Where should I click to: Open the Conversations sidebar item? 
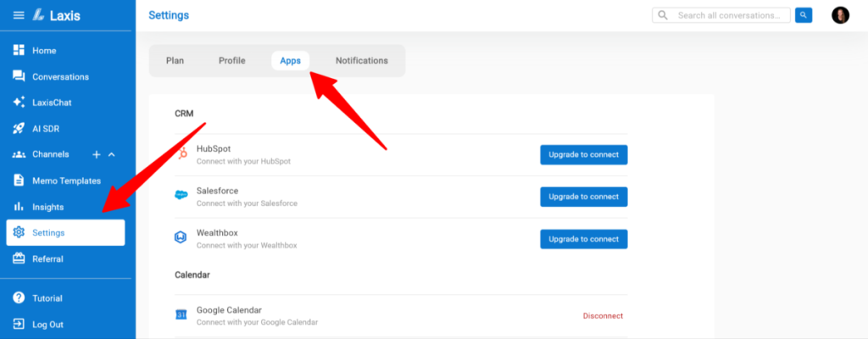pyautogui.click(x=59, y=77)
